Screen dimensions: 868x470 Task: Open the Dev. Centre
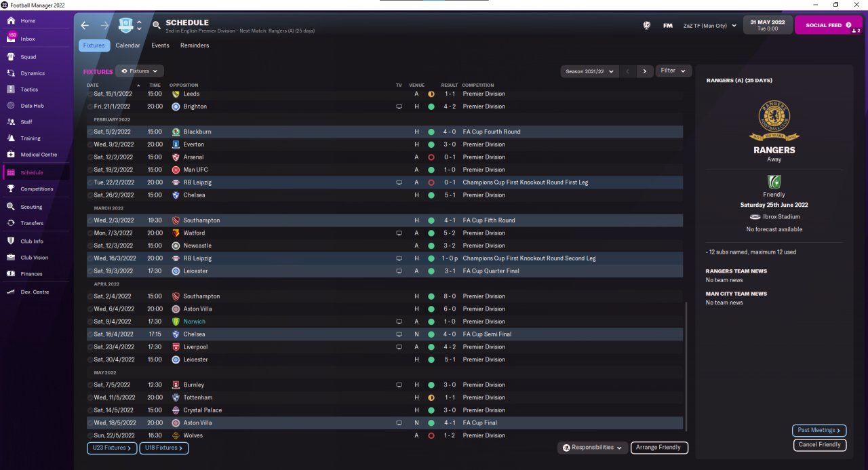[35, 292]
